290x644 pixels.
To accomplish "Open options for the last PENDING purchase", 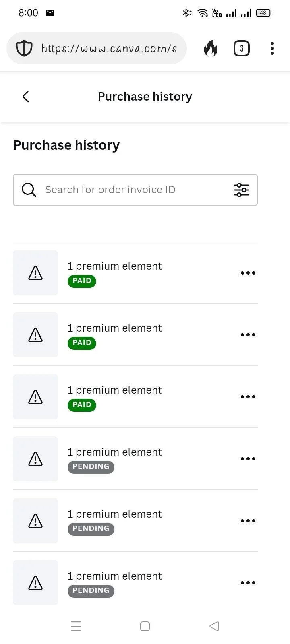I will 248,583.
